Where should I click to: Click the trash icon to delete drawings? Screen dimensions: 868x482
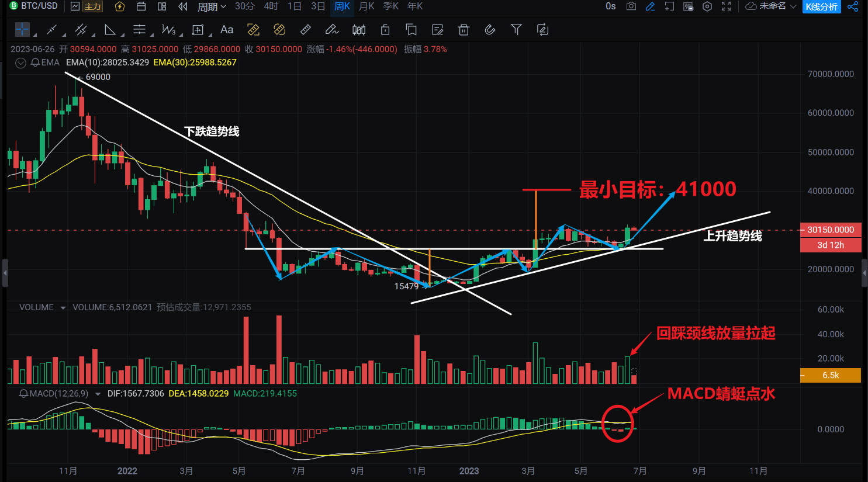464,29
